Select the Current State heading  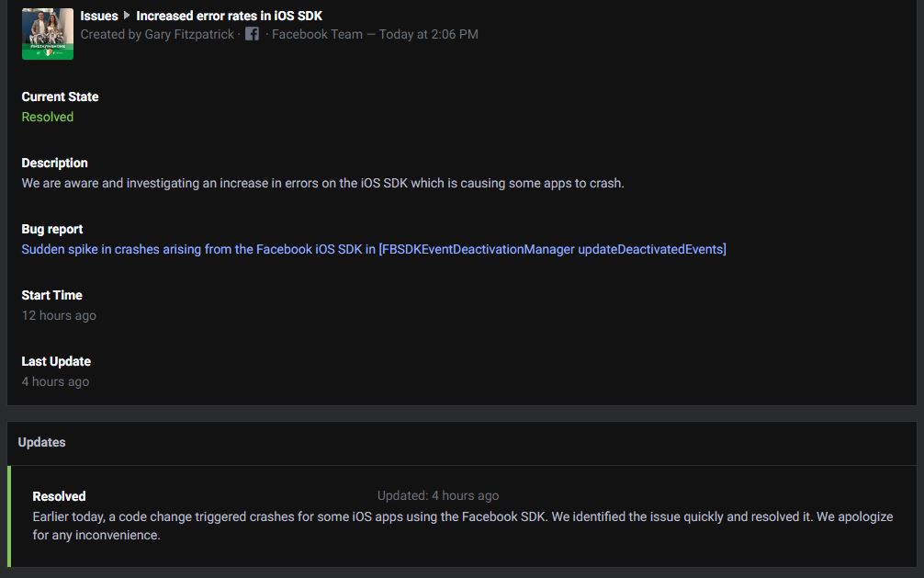(x=60, y=96)
